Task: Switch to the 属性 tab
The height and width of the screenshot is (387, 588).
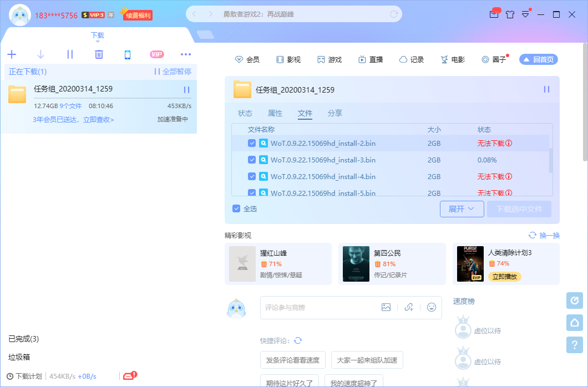Action: (x=275, y=113)
